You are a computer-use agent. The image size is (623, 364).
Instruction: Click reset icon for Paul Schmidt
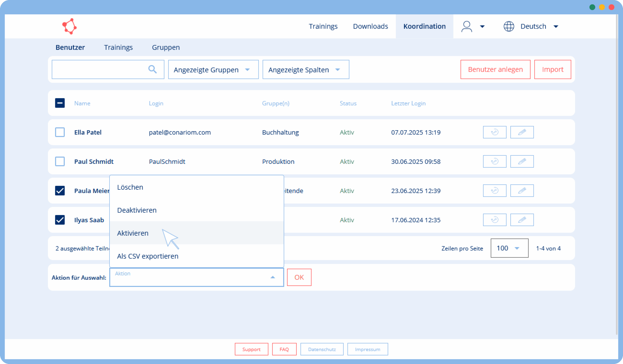[x=495, y=161]
